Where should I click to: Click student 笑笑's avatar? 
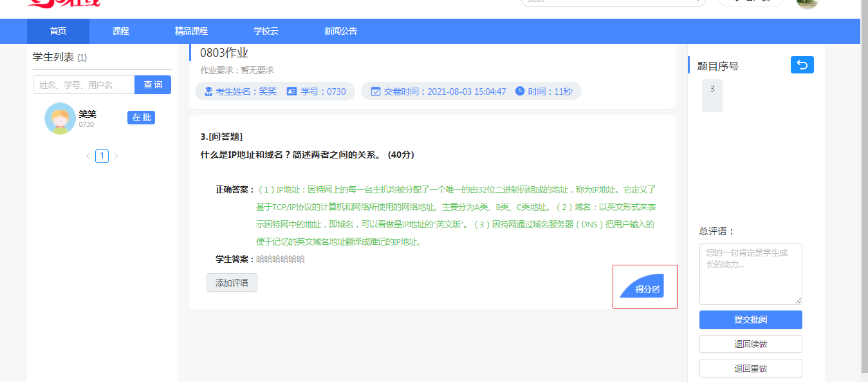(60, 119)
